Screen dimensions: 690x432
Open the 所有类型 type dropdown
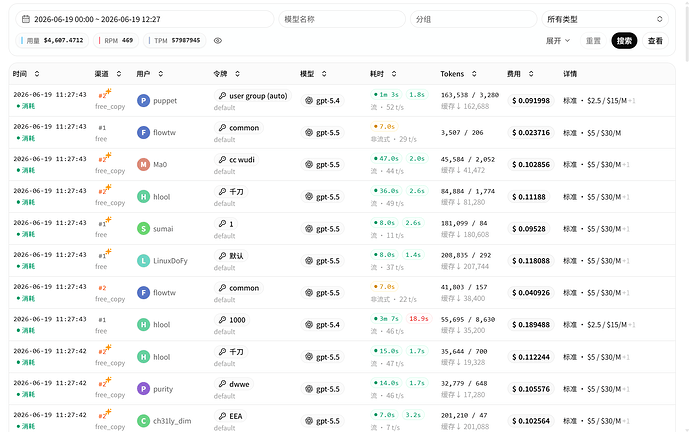click(605, 19)
